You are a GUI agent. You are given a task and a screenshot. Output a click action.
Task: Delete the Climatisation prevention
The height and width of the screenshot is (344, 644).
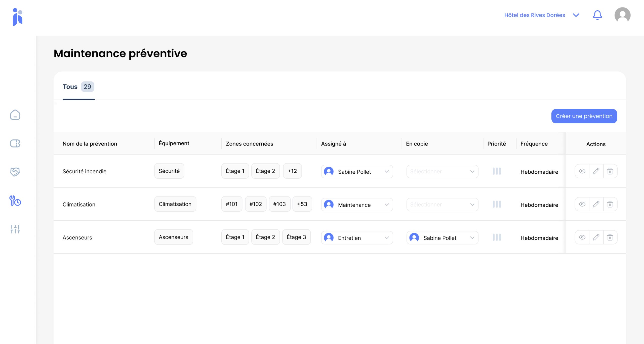610,204
